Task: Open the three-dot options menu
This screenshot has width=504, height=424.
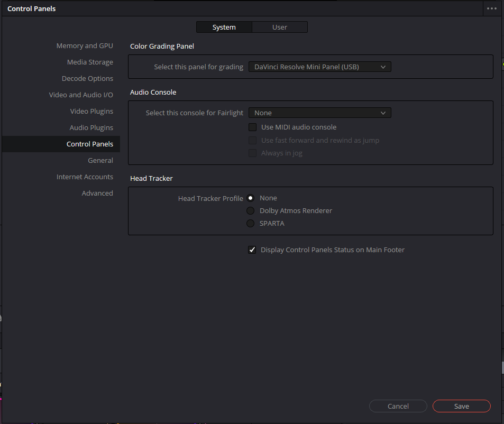Action: 491,8
